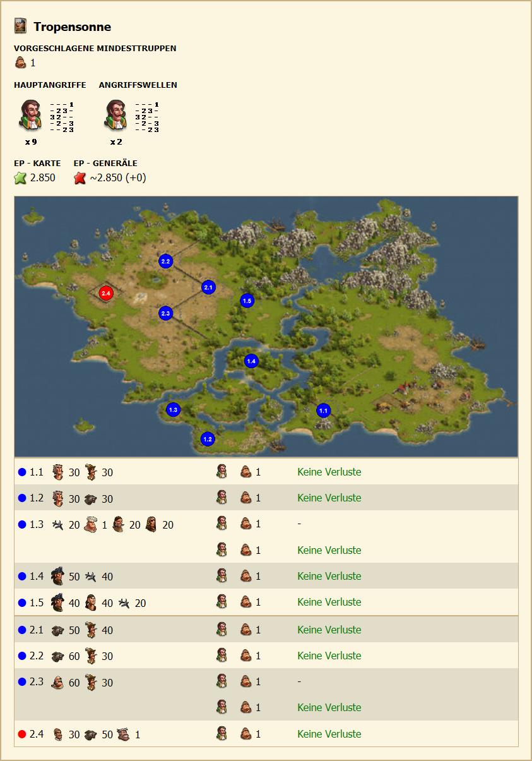Click the blue dot in row 1.1

(22, 472)
